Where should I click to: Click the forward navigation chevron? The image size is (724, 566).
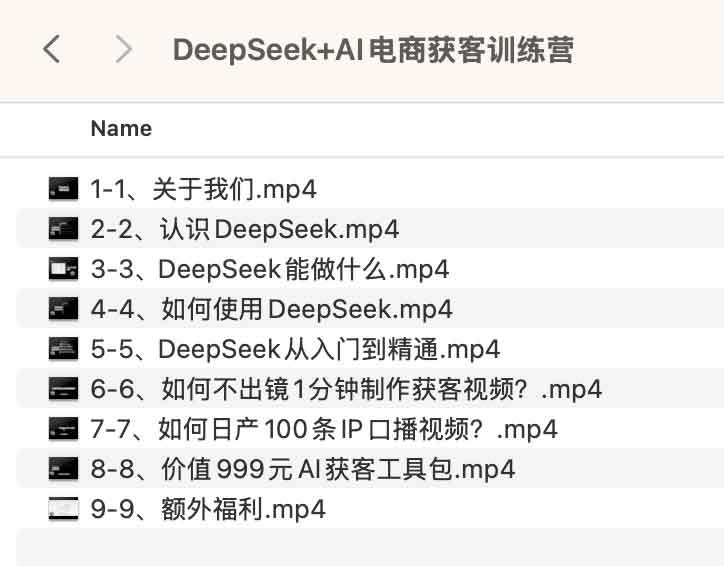click(124, 49)
